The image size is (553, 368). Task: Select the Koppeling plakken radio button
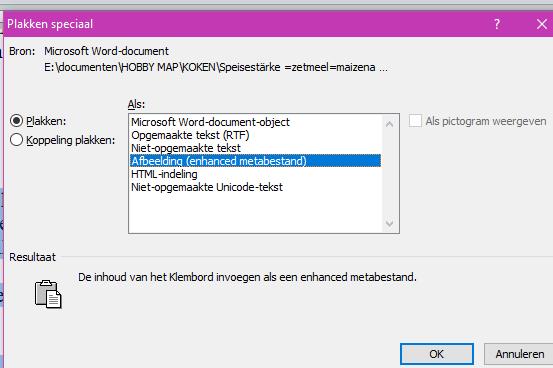click(x=17, y=140)
